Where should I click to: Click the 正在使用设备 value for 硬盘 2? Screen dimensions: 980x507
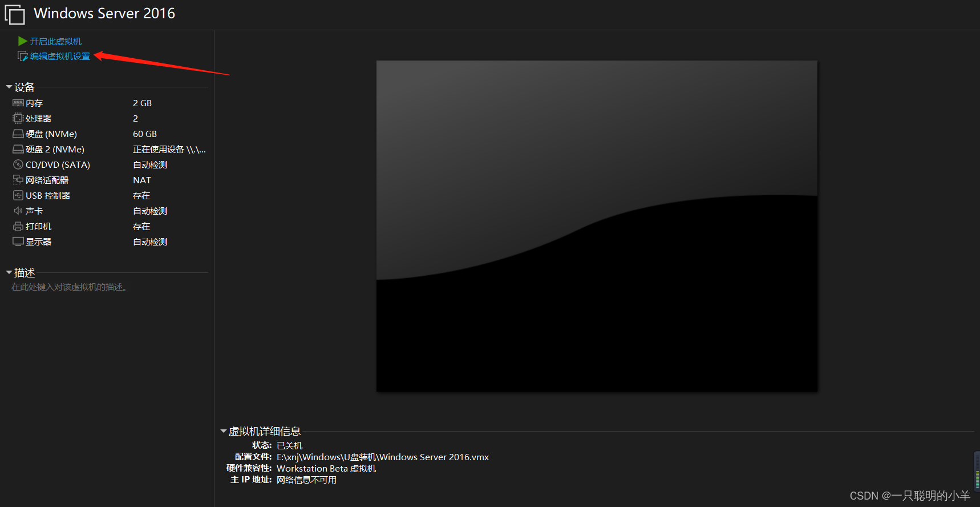(x=169, y=150)
